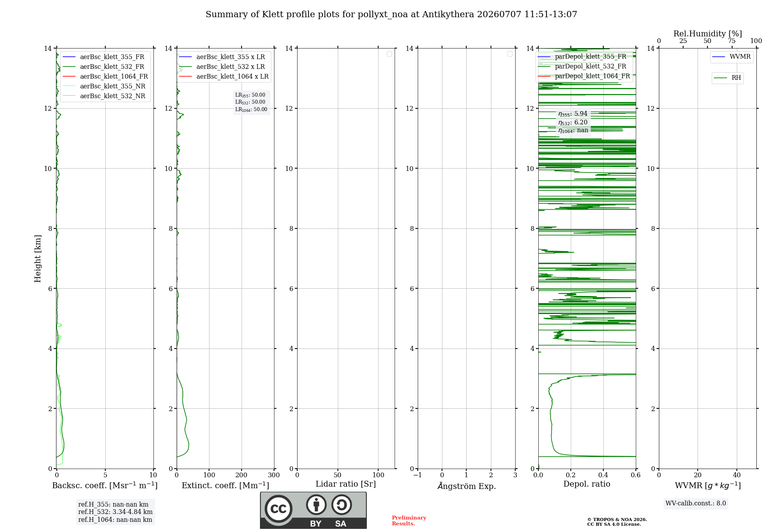Click the BY attribution person icon
783x532 pixels.
point(316,505)
